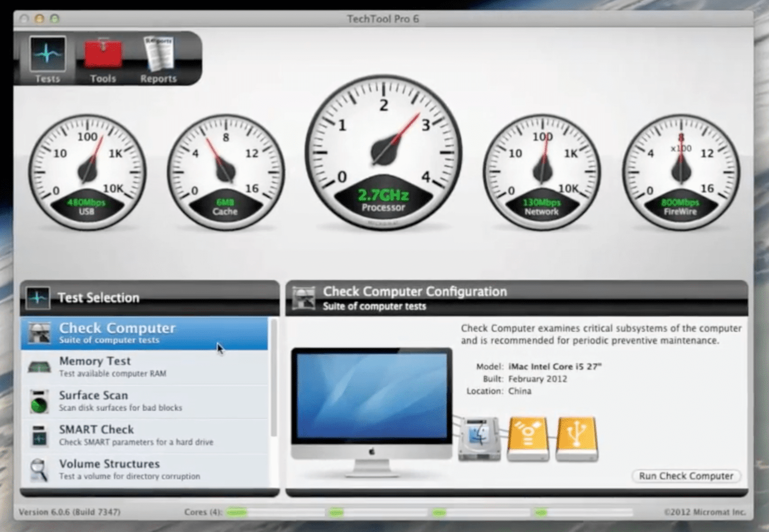Click the Network 130Mbps gauge
This screenshot has width=769, height=532.
tap(542, 172)
